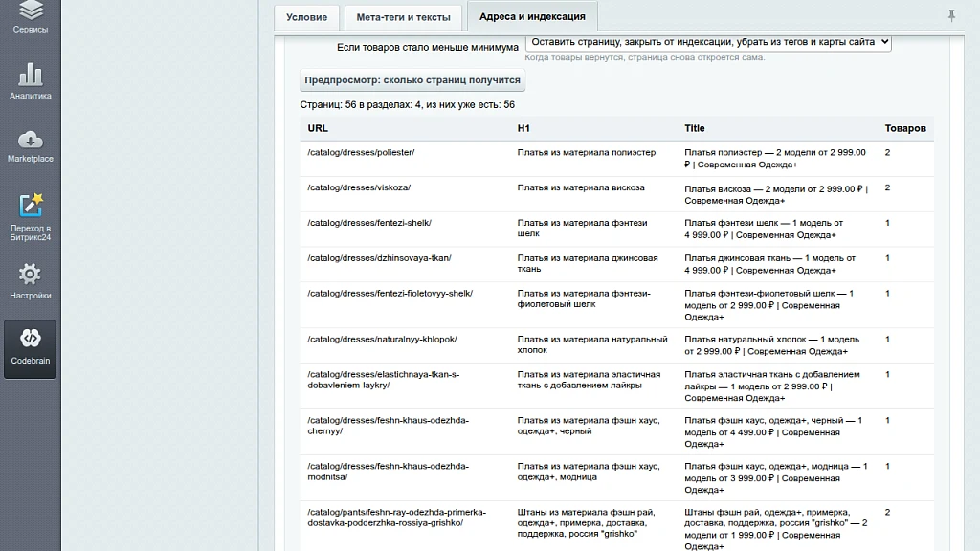The image size is (980, 551).
Task: Open the Marketplace sidebar section
Action: tap(30, 146)
